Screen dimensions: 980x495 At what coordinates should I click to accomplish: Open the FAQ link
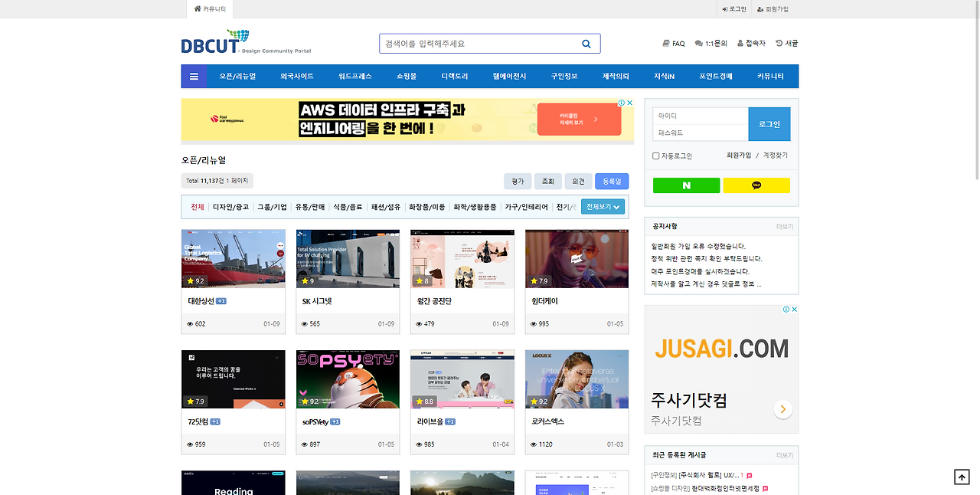[x=674, y=44]
